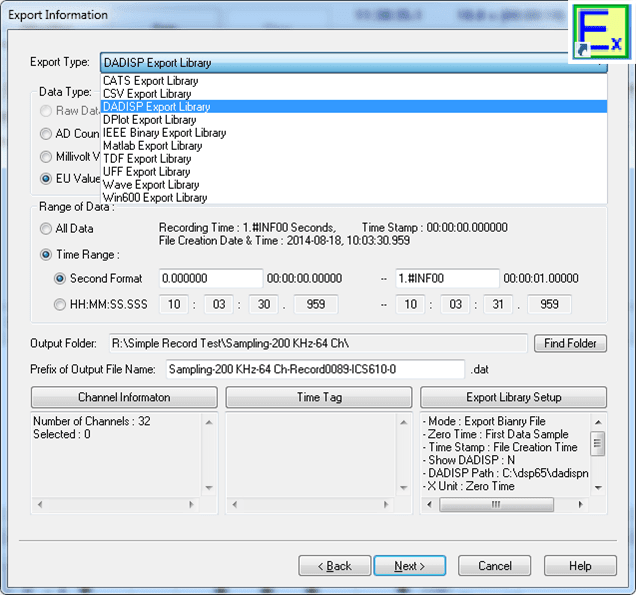Screen dimensions: 636x595
Task: Select the Millivolt Value radio button
Action: pyautogui.click(x=46, y=157)
